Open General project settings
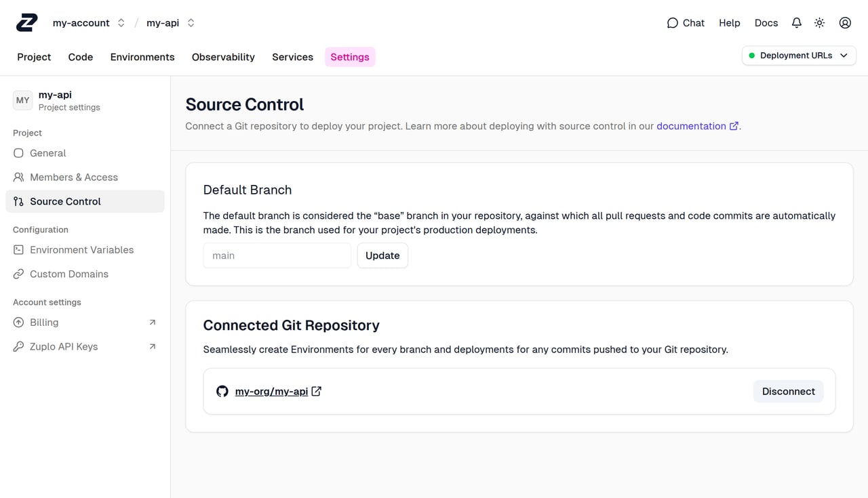This screenshot has height=498, width=868. 85,153
